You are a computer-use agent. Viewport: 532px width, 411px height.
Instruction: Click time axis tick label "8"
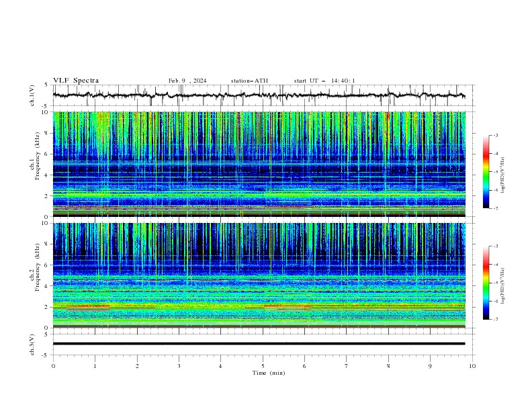[388, 366]
